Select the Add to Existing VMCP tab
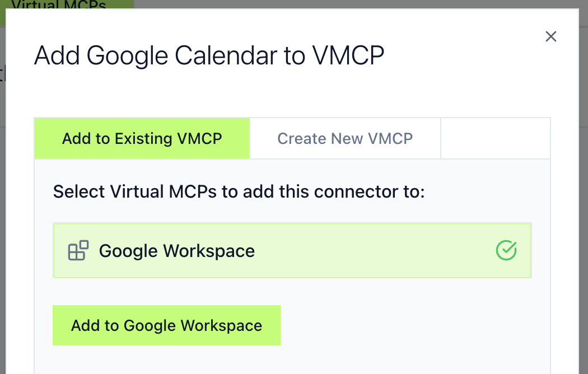Image resolution: width=588 pixels, height=374 pixels. pos(142,138)
